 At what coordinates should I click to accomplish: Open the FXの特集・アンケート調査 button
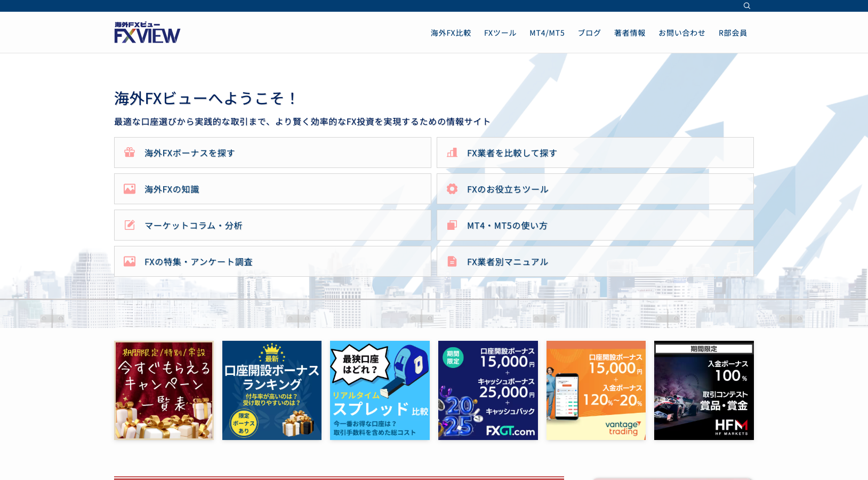272,261
